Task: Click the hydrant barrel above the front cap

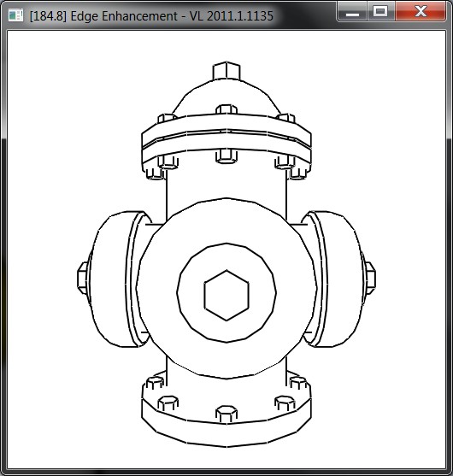Action: pos(226,185)
